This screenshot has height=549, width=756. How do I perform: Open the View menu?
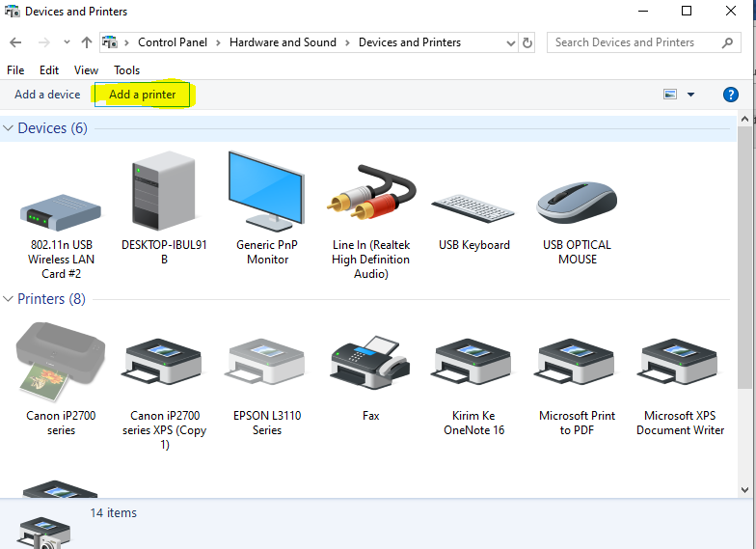pos(87,70)
